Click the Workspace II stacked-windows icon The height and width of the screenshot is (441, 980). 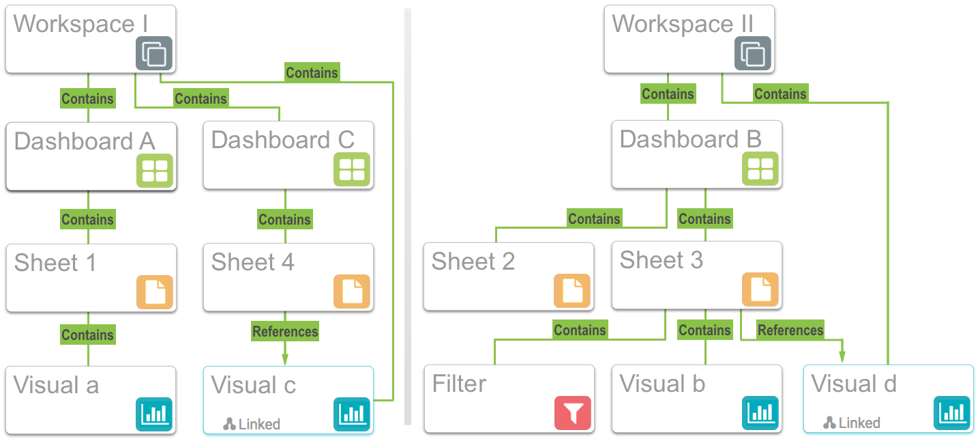point(753,54)
